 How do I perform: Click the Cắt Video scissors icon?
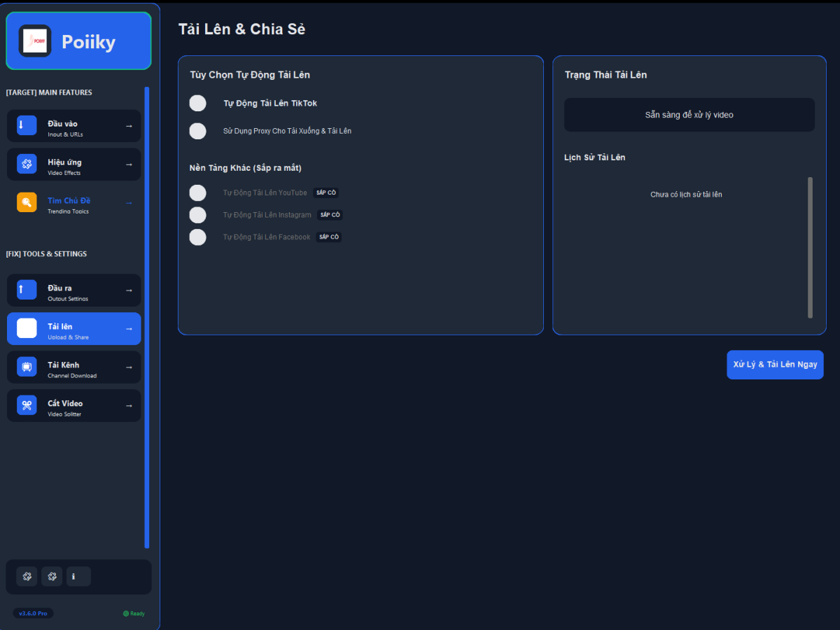point(27,405)
